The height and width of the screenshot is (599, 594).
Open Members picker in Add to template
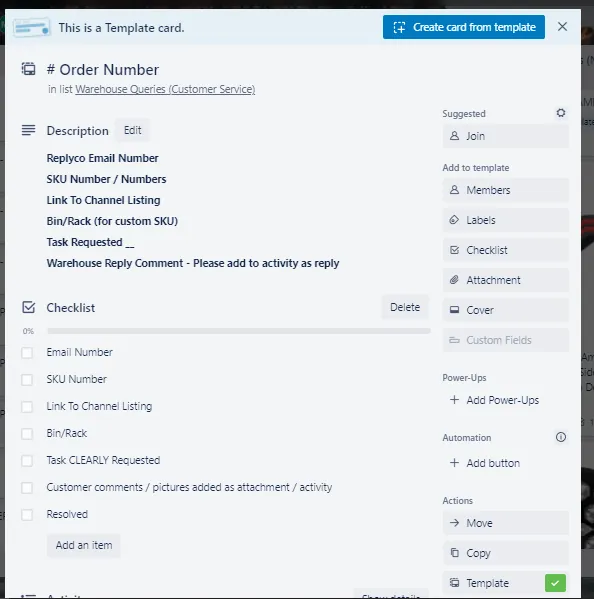505,190
